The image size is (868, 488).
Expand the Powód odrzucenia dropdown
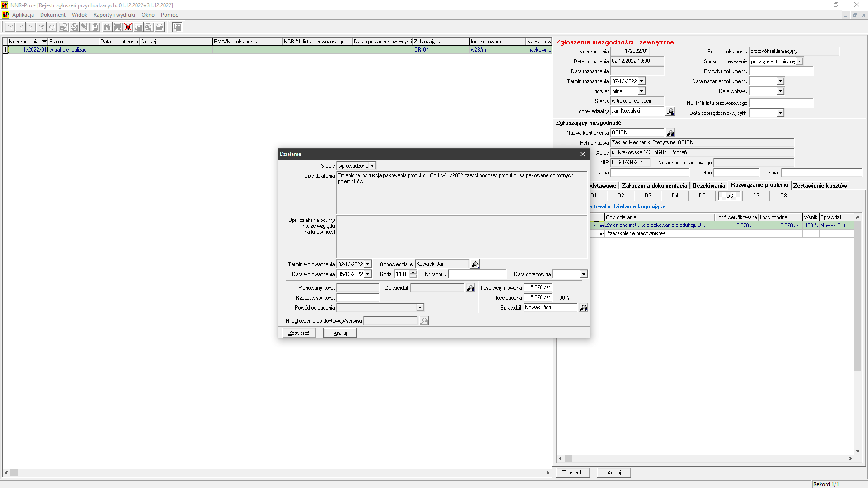[x=420, y=308]
